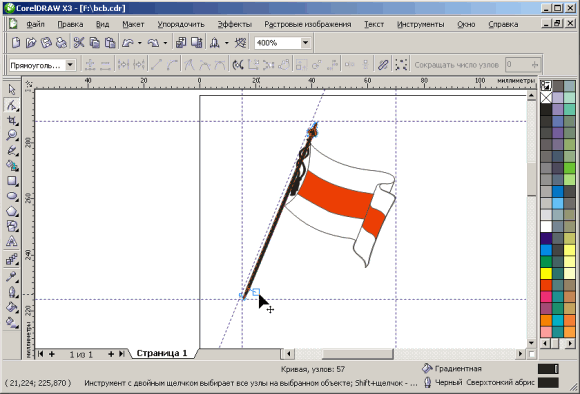Open the Справка menu
Screen dimensions: 580x394
coord(503,24)
